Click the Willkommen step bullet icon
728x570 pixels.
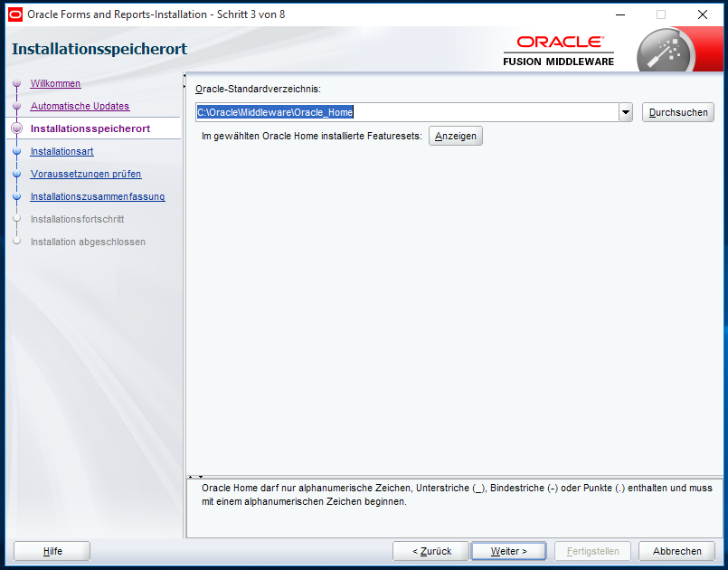pos(16,83)
